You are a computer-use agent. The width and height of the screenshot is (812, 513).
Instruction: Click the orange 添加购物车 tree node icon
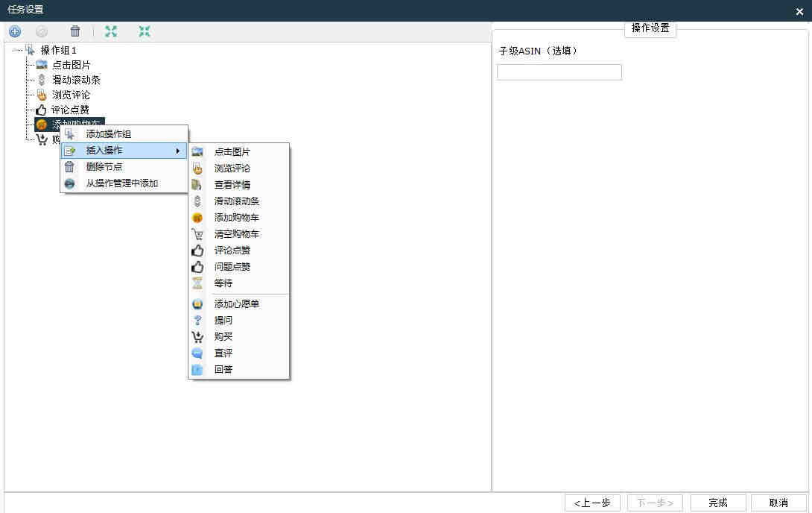(42, 125)
